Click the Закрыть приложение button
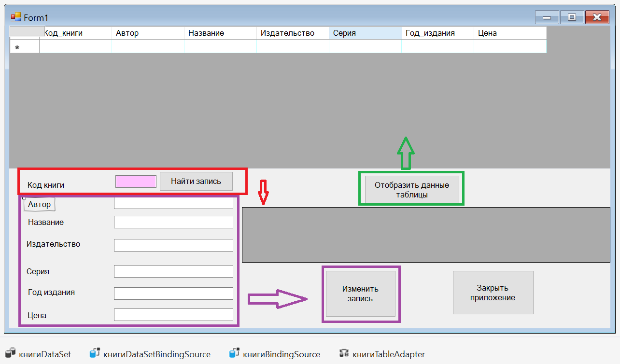This screenshot has height=364, width=620. click(x=493, y=293)
